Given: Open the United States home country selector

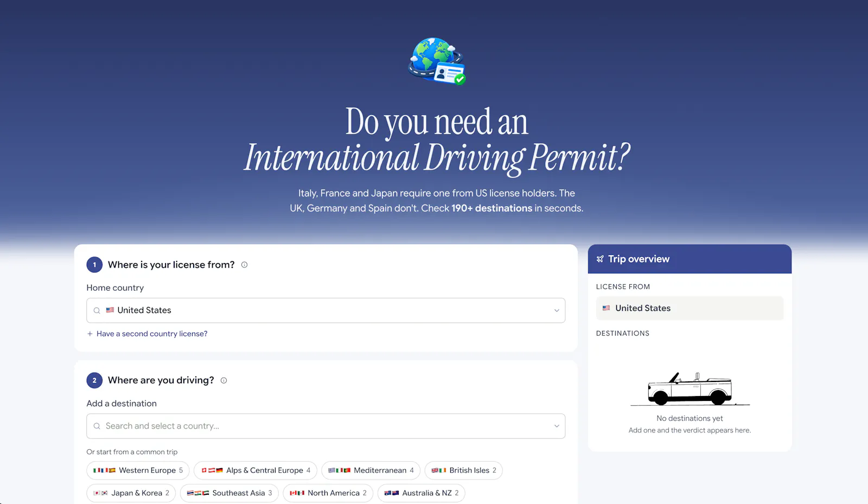Looking at the screenshot, I should click(x=325, y=310).
